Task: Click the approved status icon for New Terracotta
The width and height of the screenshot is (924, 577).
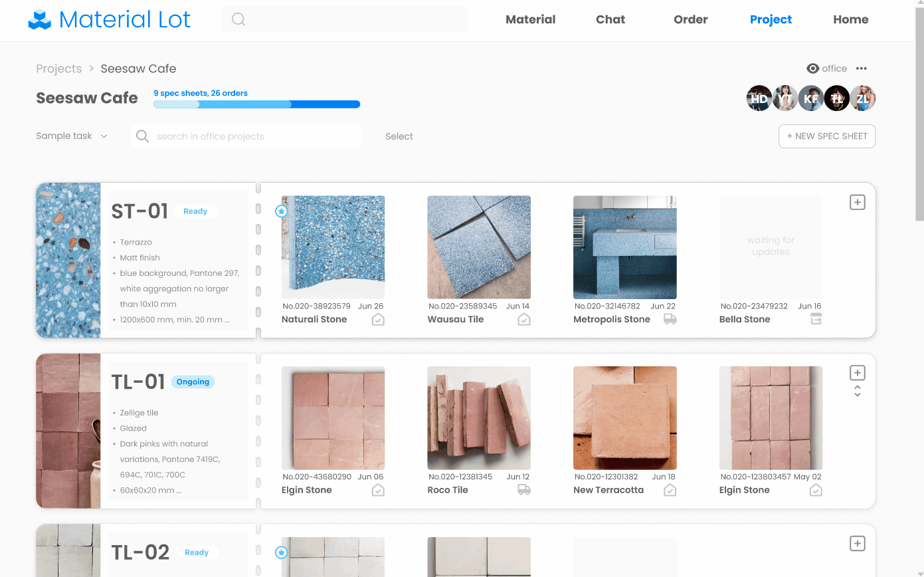Action: pos(670,491)
